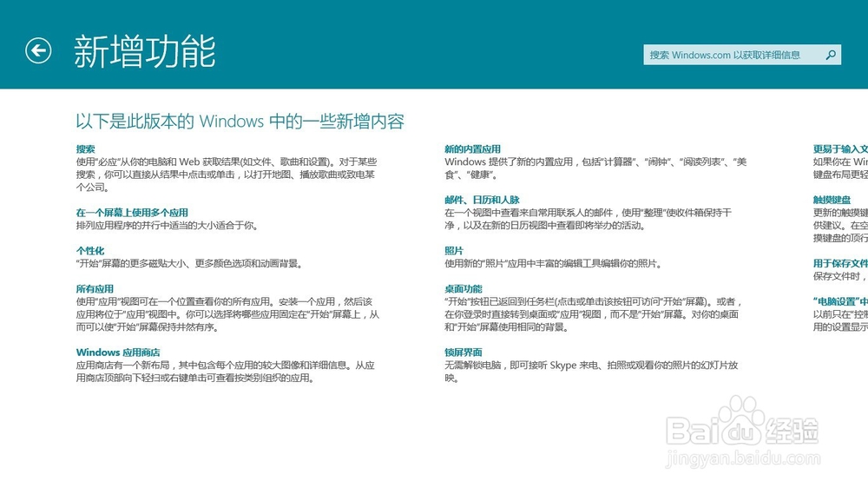Click the text about 使用新的"照片"应用
868x488 pixels.
coord(553,264)
